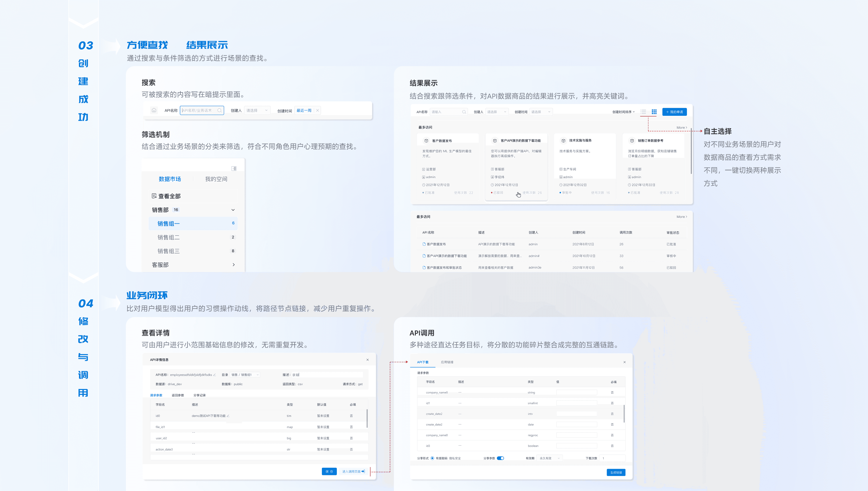Click value field in the smallint id1 row
The image size is (868, 491).
(x=576, y=403)
